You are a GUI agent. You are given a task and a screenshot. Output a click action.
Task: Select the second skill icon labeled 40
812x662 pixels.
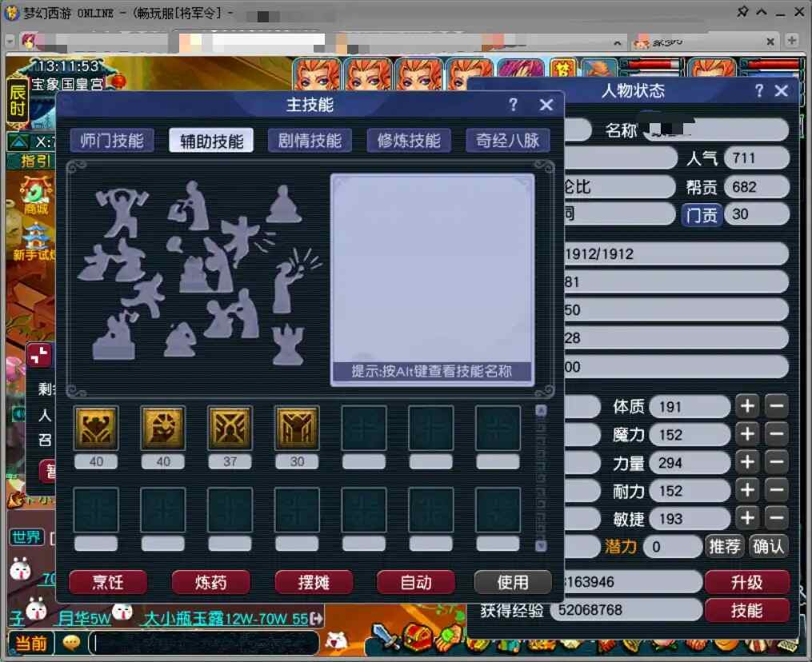click(163, 428)
